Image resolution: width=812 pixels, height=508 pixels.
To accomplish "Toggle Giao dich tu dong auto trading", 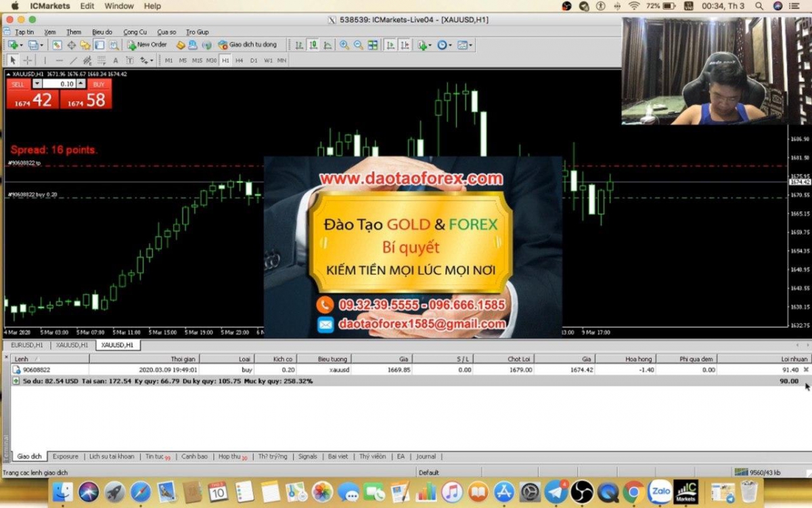I will (248, 45).
